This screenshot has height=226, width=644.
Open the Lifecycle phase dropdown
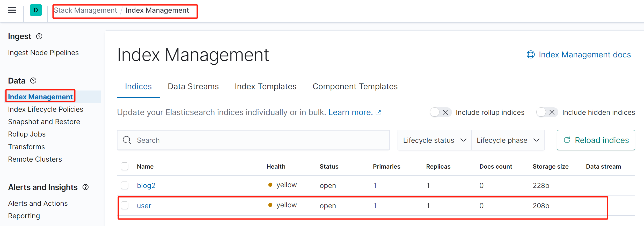pyautogui.click(x=508, y=140)
